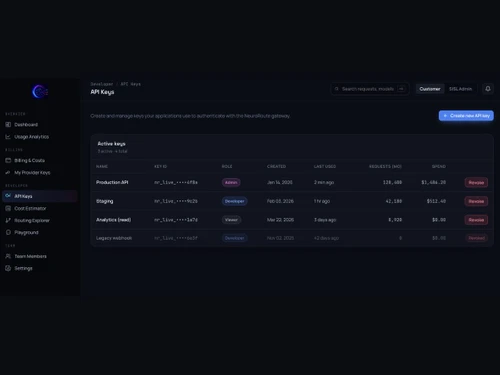The image size is (500, 375).
Task: Click the Revoked status on Legacy webhook
Action: tap(476, 238)
